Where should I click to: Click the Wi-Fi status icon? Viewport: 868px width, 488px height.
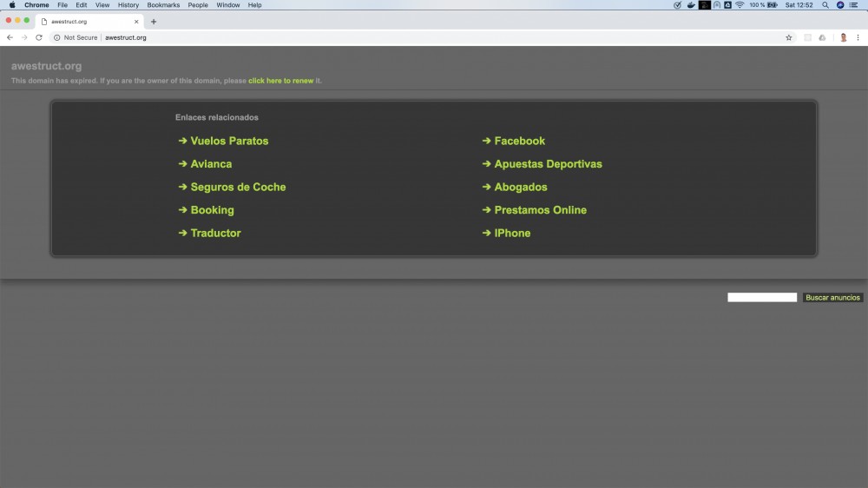[740, 5]
